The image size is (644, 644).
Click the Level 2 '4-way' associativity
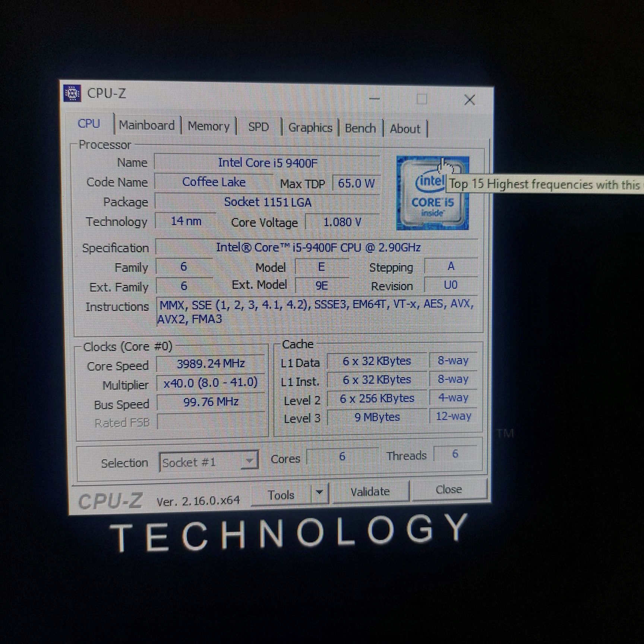coord(454,398)
